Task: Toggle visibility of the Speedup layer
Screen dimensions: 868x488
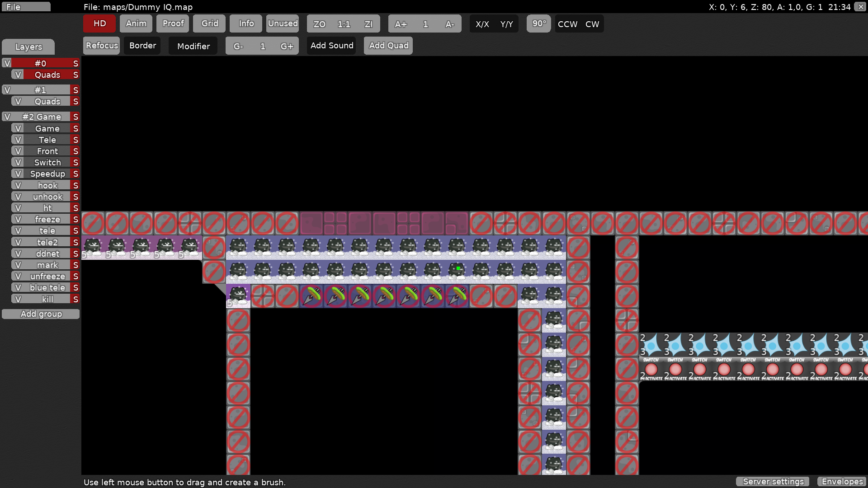Action: 18,174
